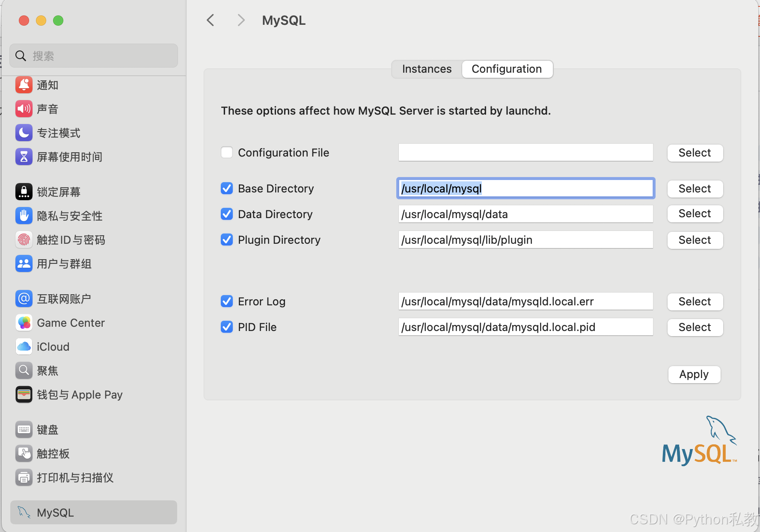Viewport: 760px width, 532px height.
Task: Open the 用户与群组 people icon
Action: click(x=24, y=264)
